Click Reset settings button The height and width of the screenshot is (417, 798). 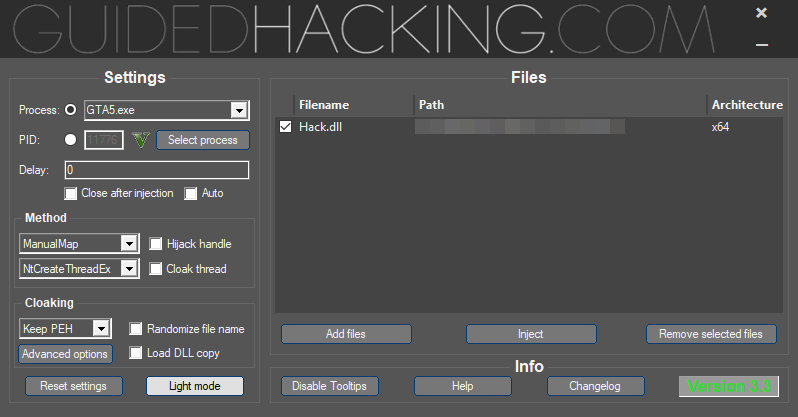(74, 386)
